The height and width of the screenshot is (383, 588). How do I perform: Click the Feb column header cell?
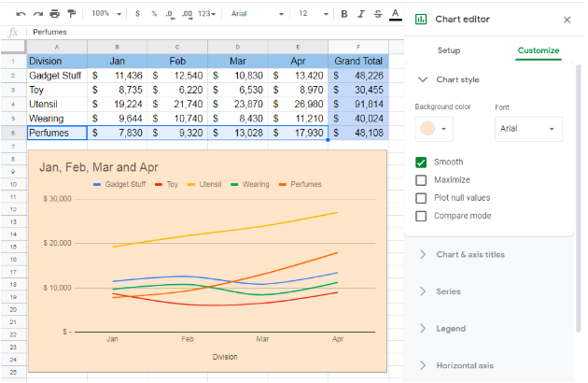pos(177,62)
